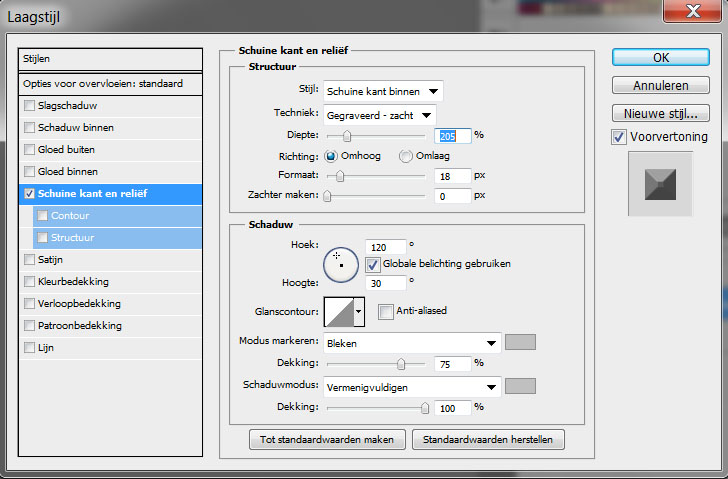Click the highlight Dekking slider handle at 75
This screenshot has width=728, height=479.
401,364
